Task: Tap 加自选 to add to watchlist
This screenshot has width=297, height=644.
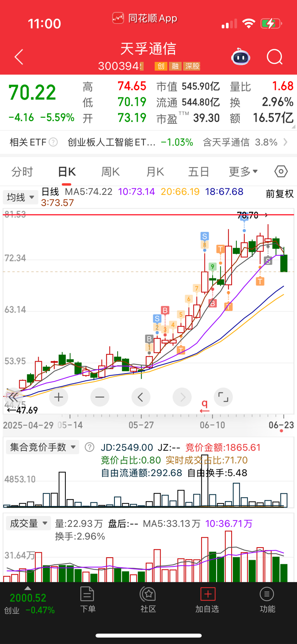Action: (207, 599)
